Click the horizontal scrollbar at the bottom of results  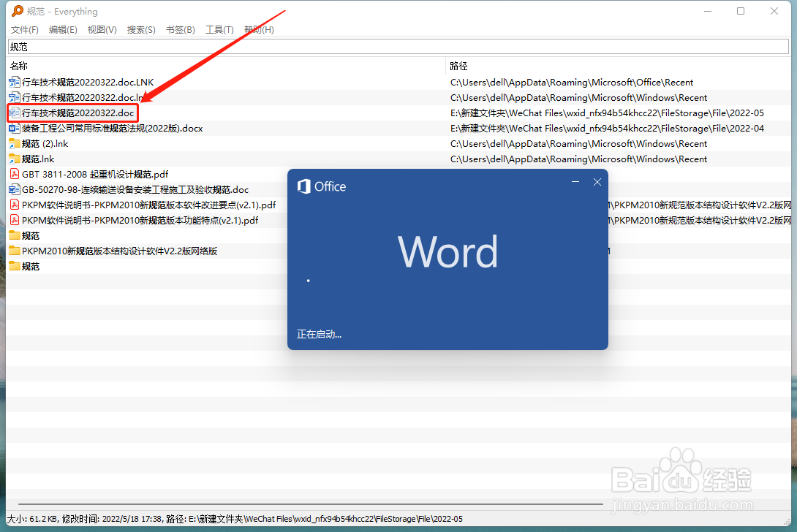[x=311, y=504]
